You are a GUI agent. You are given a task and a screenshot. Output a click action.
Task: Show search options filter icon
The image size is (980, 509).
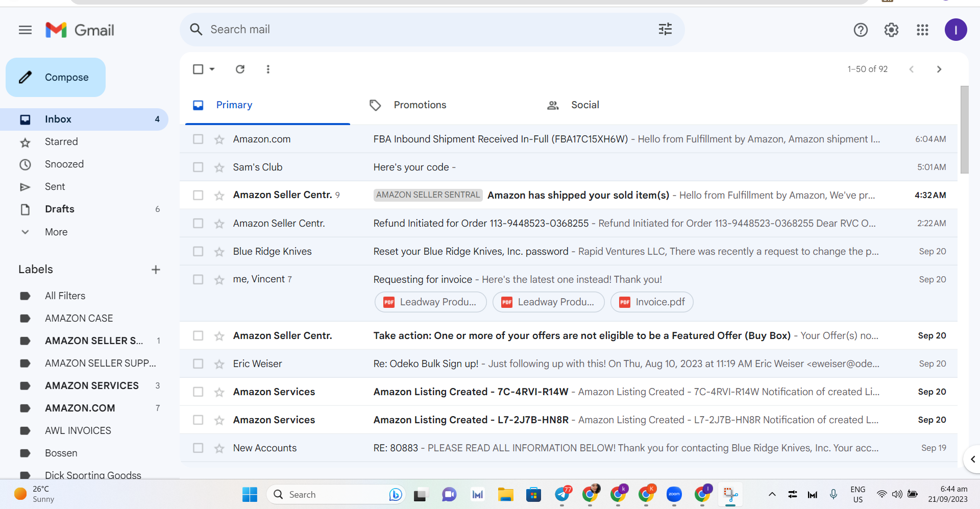click(x=665, y=30)
